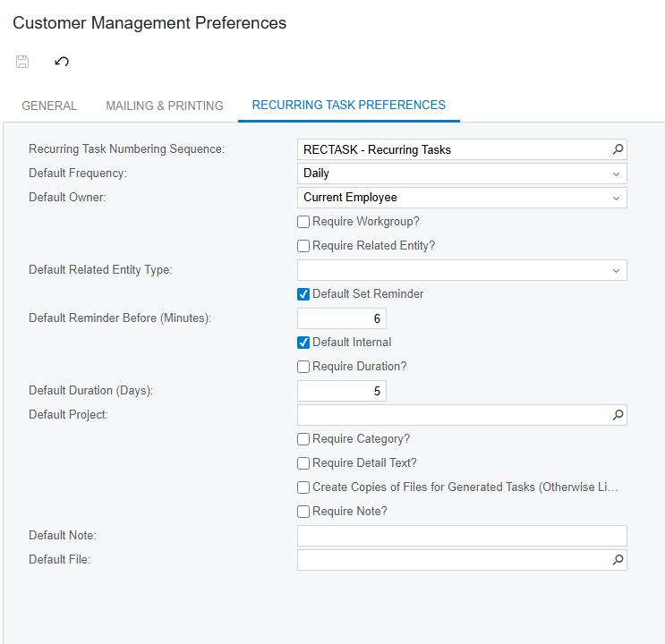Screen dimensions: 665x644
Task: Select Recurring Task Preferences tab
Action: 349,106
